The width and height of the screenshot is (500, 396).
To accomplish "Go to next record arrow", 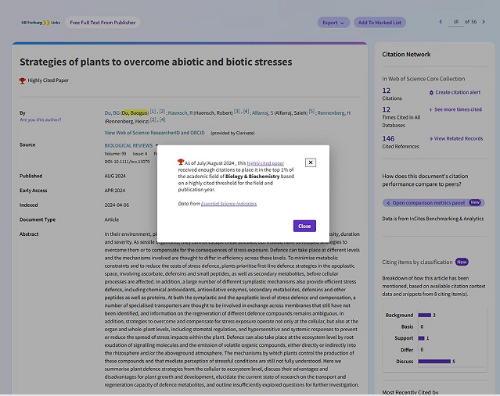I will click(484, 22).
